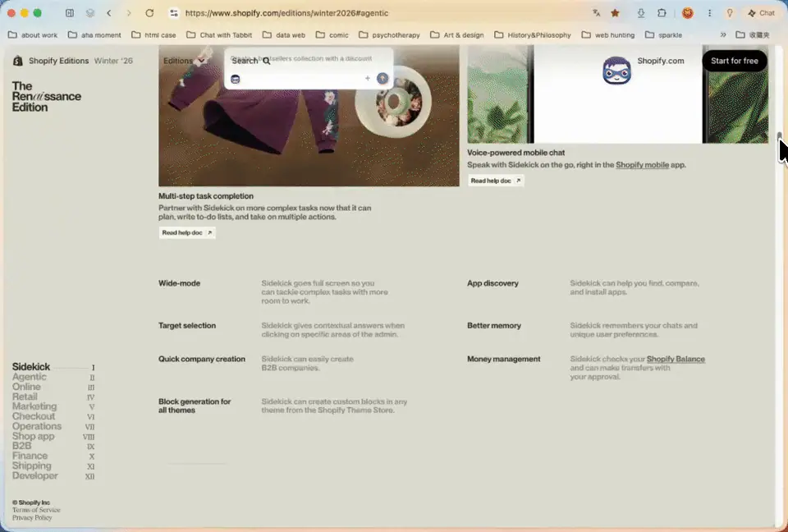Open the psychotherapy bookmark folder
The height and width of the screenshot is (532, 788).
tap(389, 34)
